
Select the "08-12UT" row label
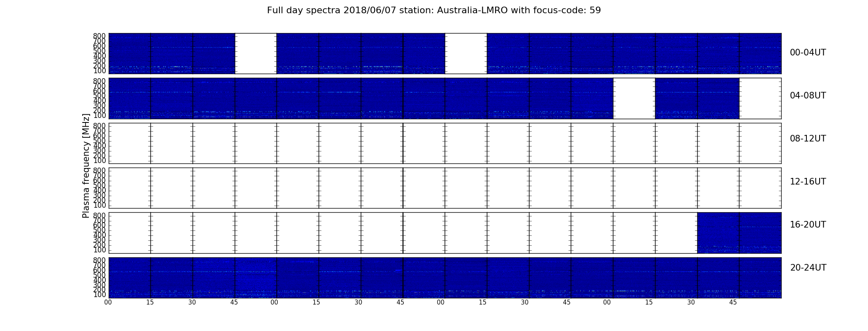pos(808,139)
